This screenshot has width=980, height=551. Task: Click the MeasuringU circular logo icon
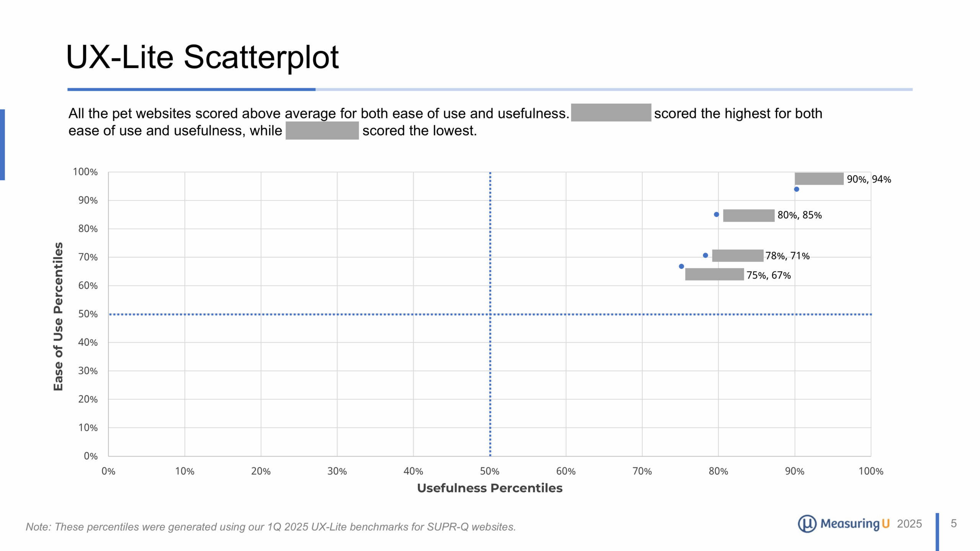[x=807, y=523]
